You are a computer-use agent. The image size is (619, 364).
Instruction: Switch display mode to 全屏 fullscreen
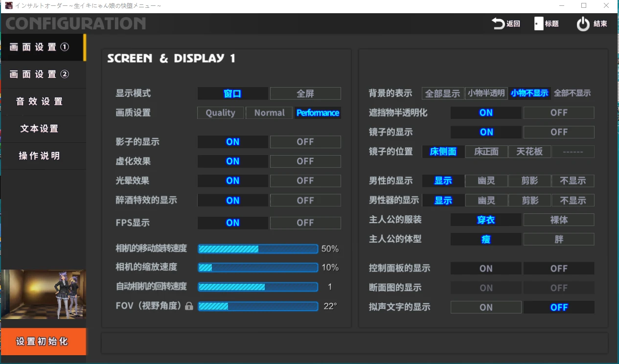305,93
